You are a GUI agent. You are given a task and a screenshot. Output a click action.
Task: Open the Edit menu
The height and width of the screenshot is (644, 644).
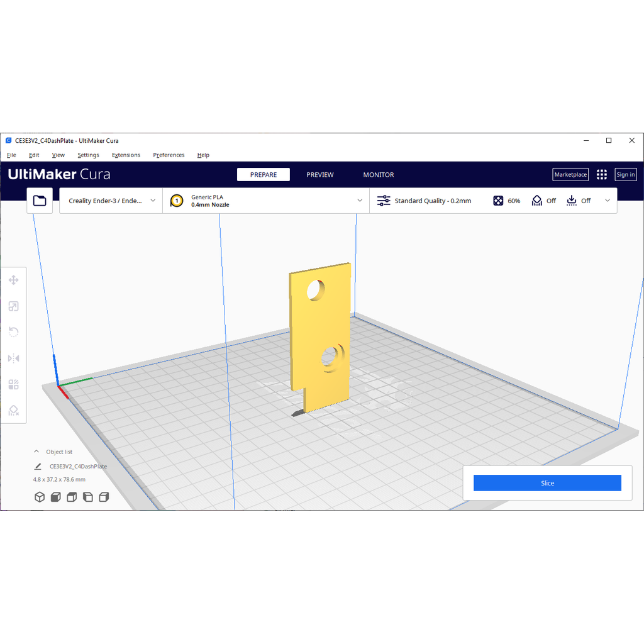tap(34, 155)
